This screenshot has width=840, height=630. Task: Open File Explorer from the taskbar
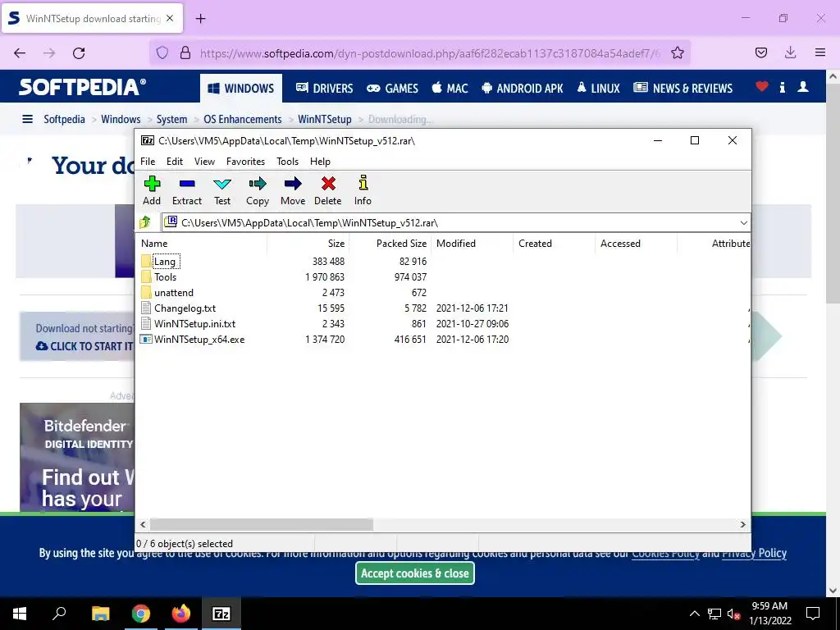100,614
